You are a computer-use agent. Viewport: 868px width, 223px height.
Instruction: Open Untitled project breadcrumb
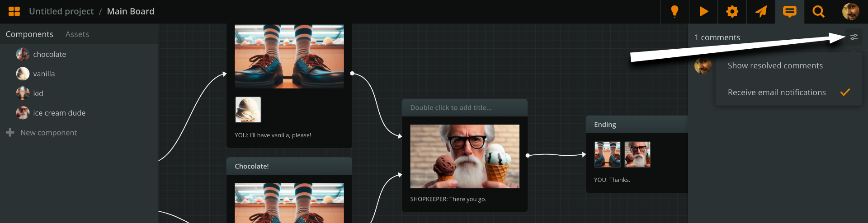click(x=61, y=11)
